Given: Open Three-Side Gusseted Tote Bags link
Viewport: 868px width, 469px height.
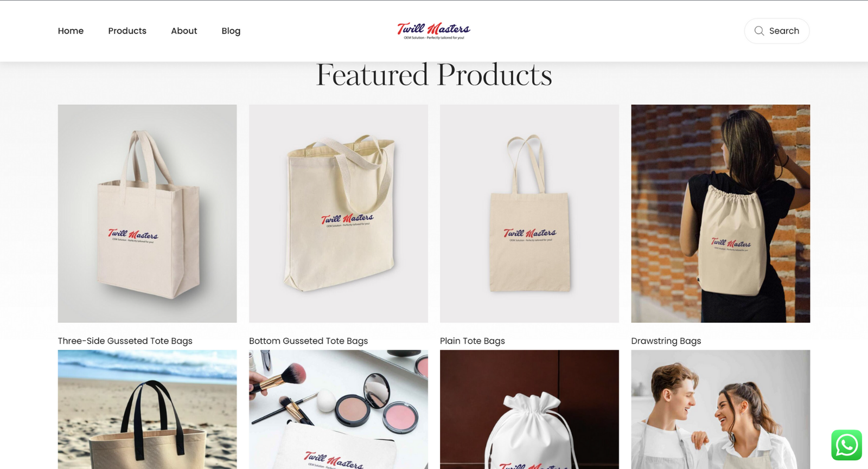Looking at the screenshot, I should (x=125, y=341).
